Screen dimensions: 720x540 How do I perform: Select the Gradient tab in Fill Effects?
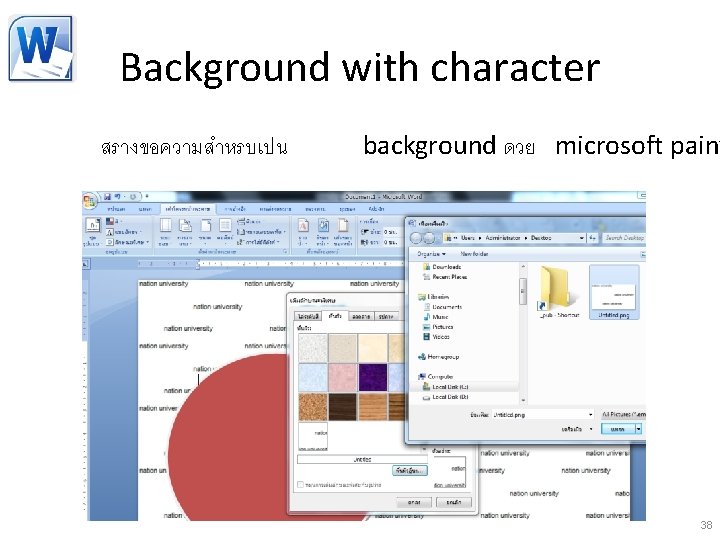[x=308, y=316]
